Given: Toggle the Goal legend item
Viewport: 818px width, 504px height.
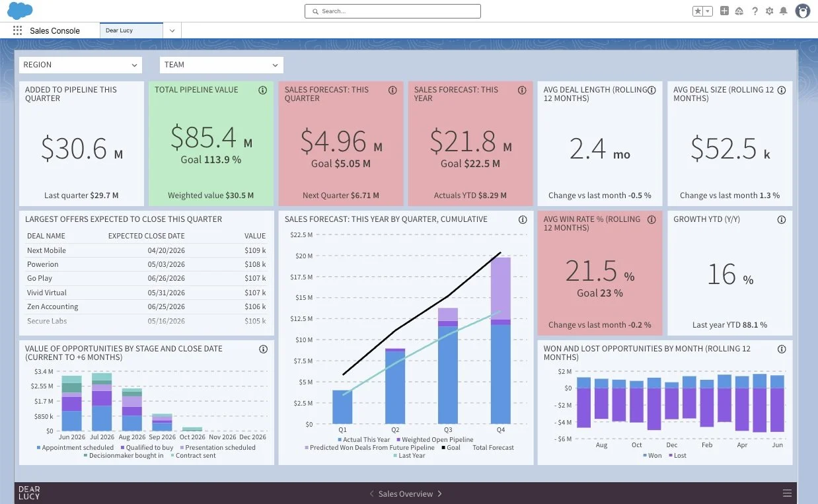Looking at the screenshot, I should click(x=450, y=447).
